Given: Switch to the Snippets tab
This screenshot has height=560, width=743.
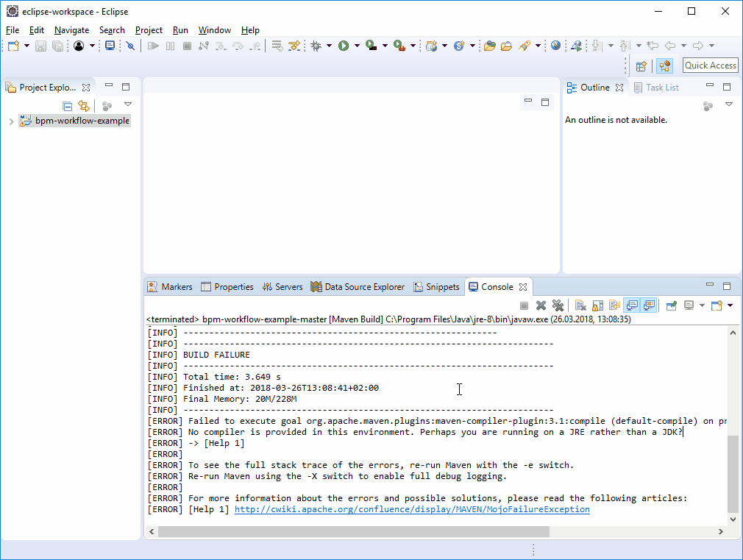Looking at the screenshot, I should [x=436, y=287].
